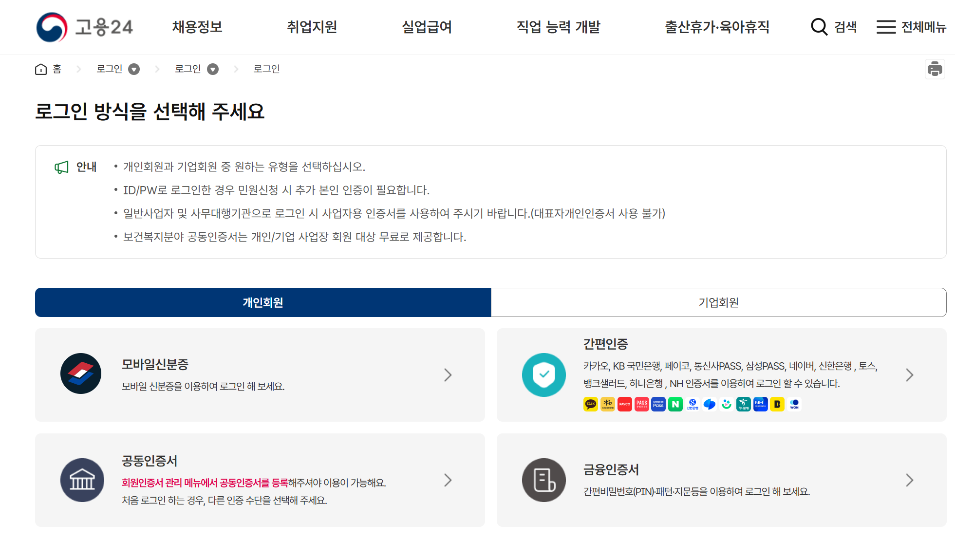Screen dimensions: 955x560
Task: Click the 공동인증서 bank building icon
Action: (x=82, y=480)
